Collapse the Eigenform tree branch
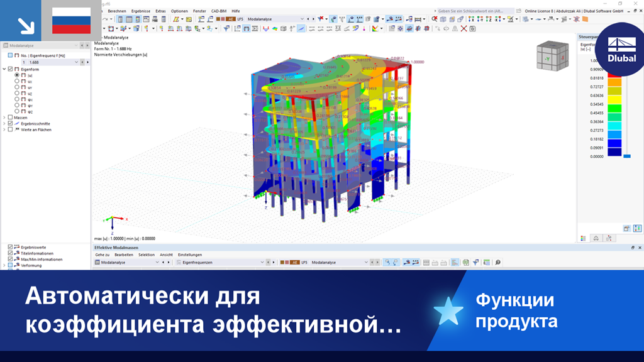The height and width of the screenshot is (362, 644). pos(3,69)
